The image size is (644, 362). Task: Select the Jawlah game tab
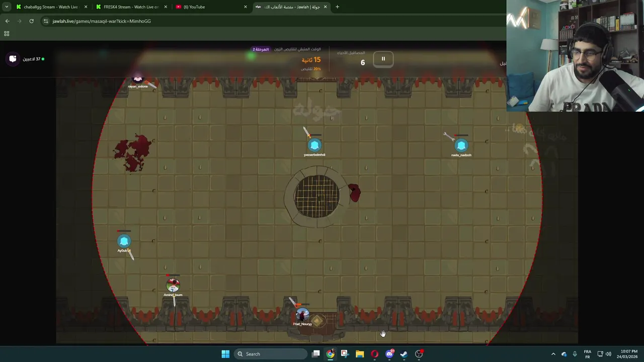coord(291,7)
